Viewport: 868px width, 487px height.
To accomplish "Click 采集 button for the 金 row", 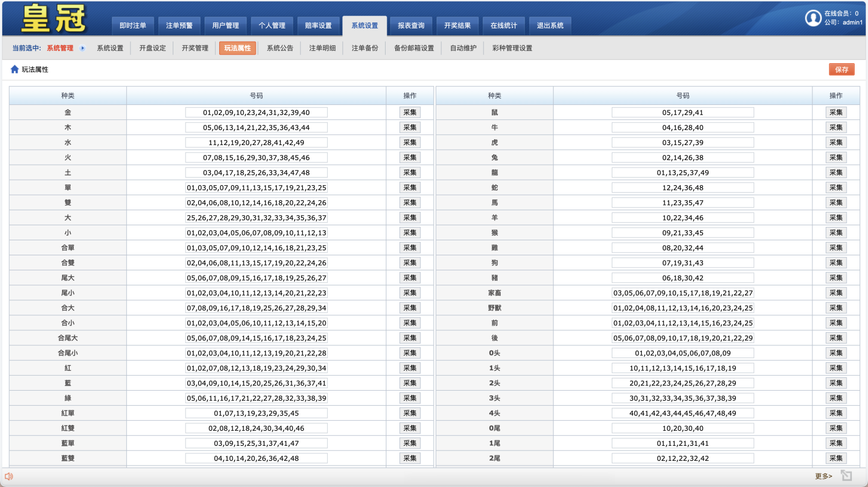I will pyautogui.click(x=410, y=112).
